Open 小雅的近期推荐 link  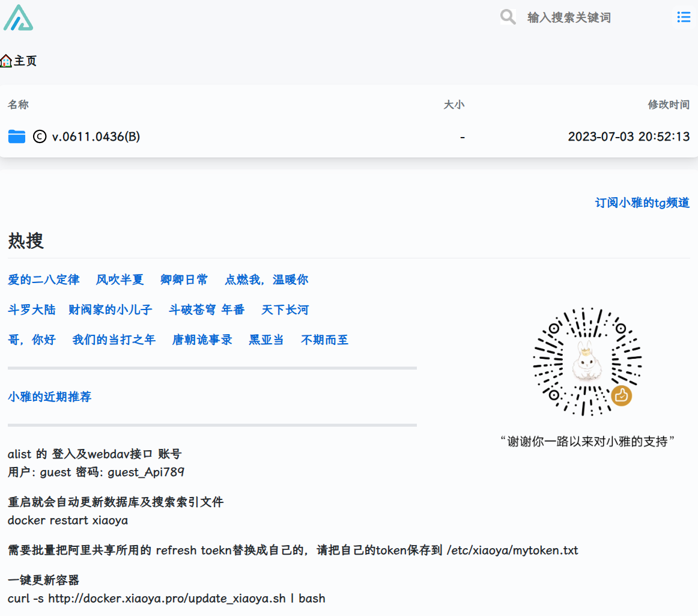[x=49, y=397]
